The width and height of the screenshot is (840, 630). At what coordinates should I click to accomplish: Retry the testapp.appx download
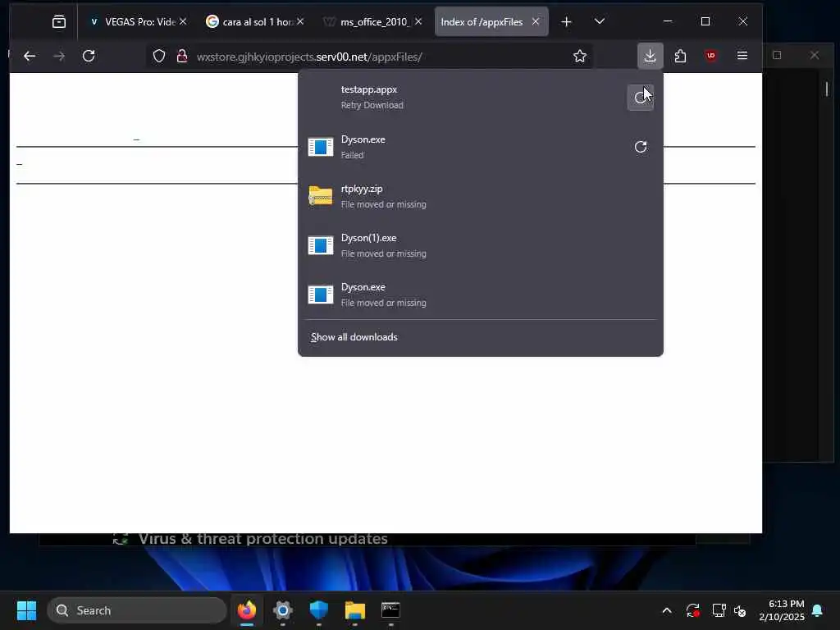[640, 98]
